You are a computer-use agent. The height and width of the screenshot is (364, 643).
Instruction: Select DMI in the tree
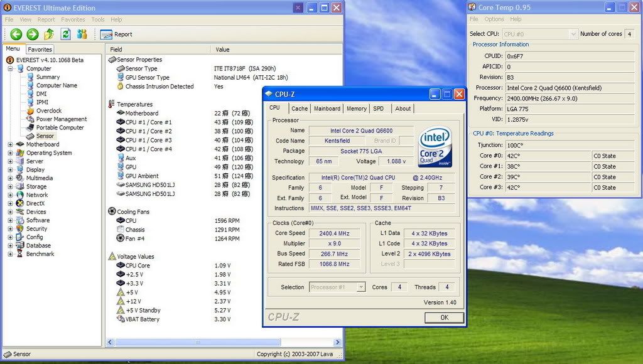[41, 94]
